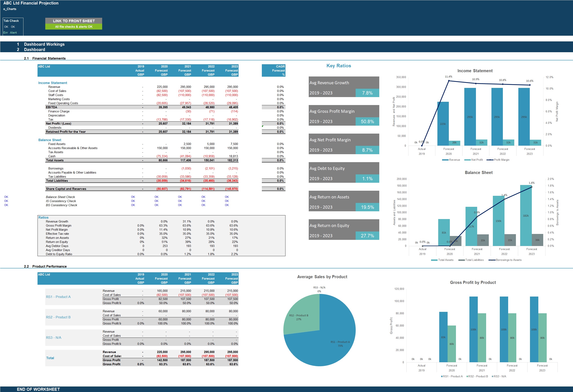Click the Avg Return on Equity 27.7% tile
The image size is (573, 392).
[x=367, y=236]
